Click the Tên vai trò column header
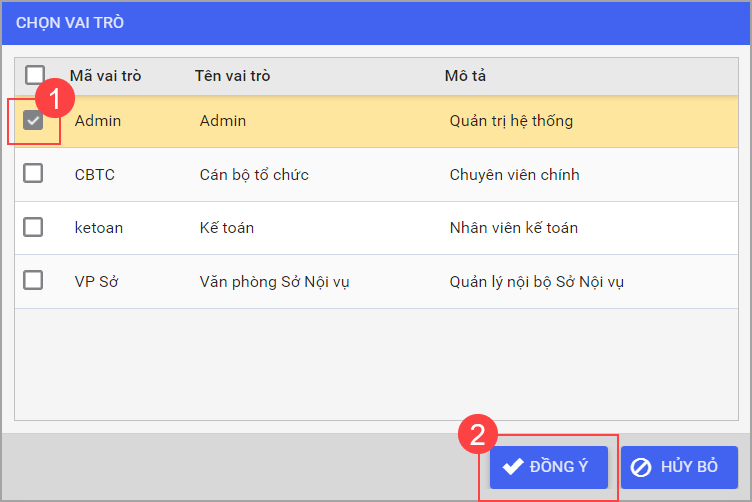Image resolution: width=752 pixels, height=502 pixels. pos(232,76)
